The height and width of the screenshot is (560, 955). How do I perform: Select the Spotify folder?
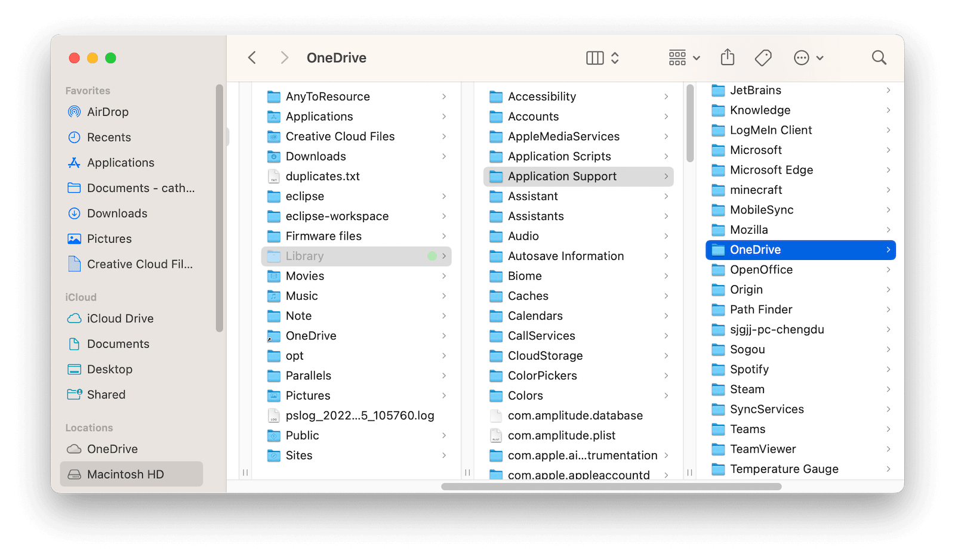800,370
